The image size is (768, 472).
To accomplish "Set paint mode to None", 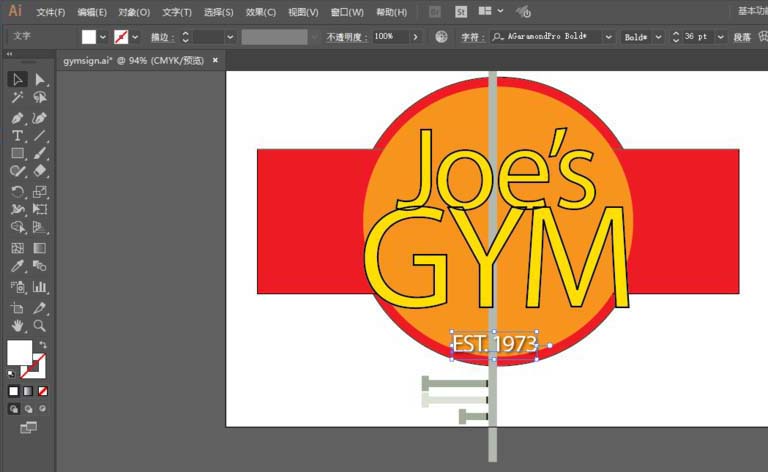I will pos(42,391).
